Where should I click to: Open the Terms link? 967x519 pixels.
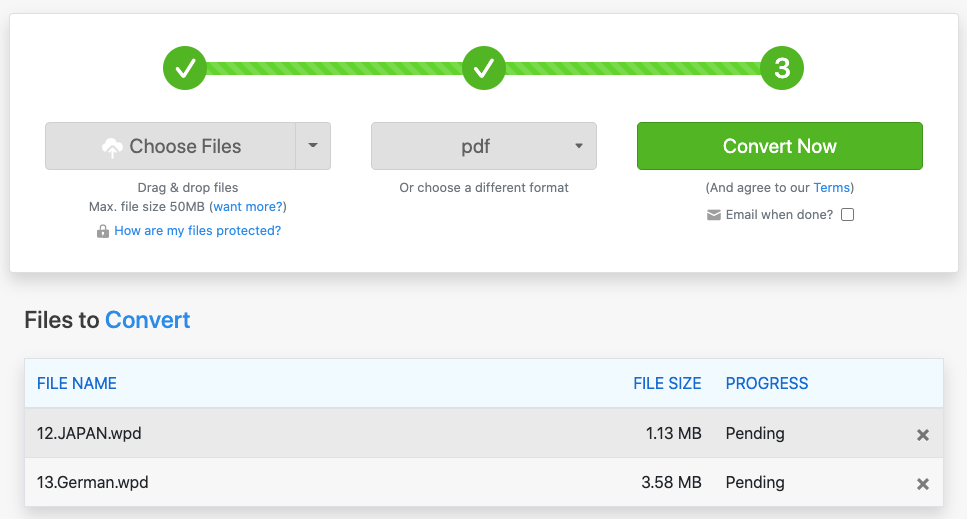point(832,188)
